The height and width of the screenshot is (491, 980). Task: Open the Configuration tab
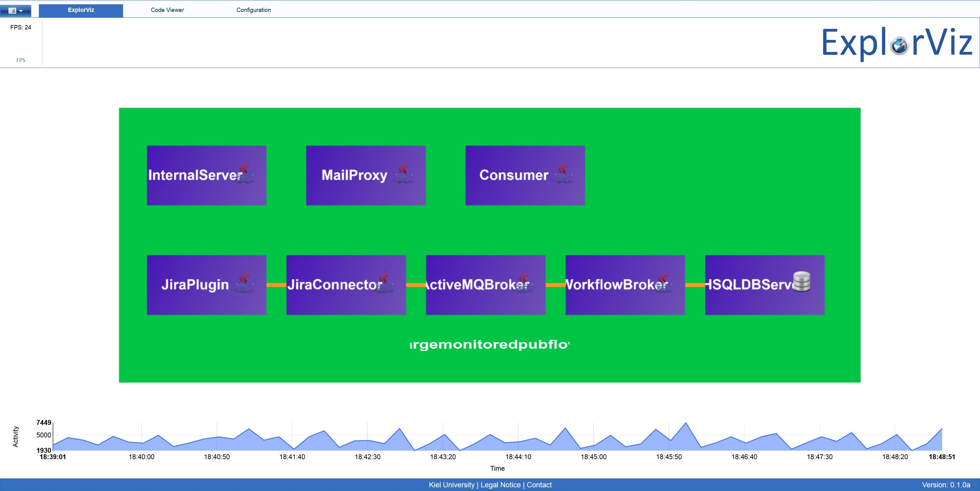click(254, 10)
